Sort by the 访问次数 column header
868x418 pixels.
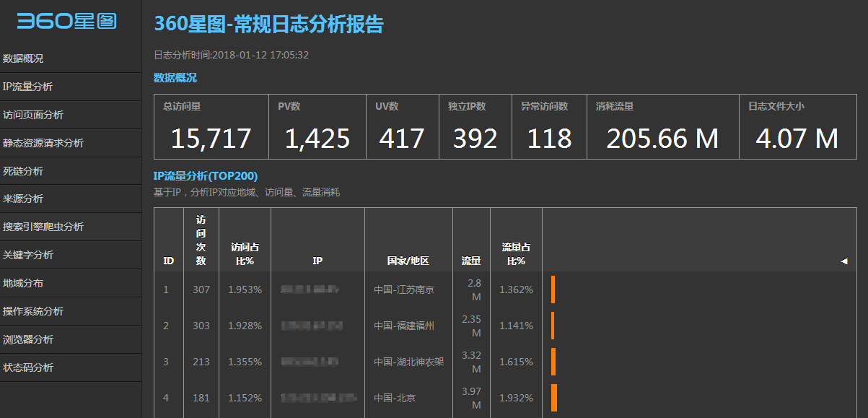point(201,240)
